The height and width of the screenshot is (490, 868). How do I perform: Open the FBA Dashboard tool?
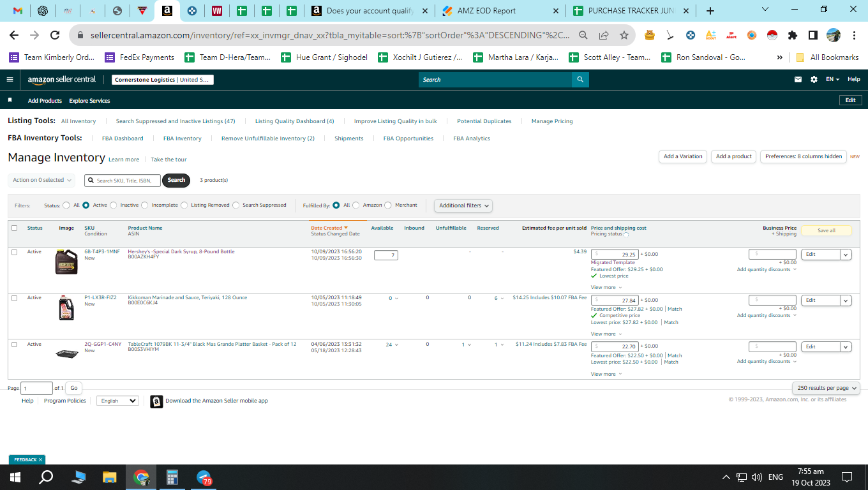coord(123,138)
